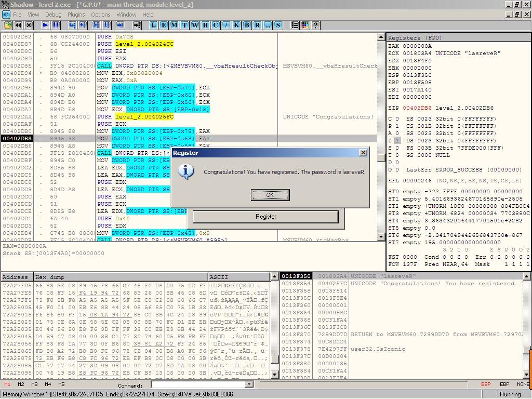Trace into with the toolbar icon
This screenshot has height=399, width=532.
[x=96, y=25]
